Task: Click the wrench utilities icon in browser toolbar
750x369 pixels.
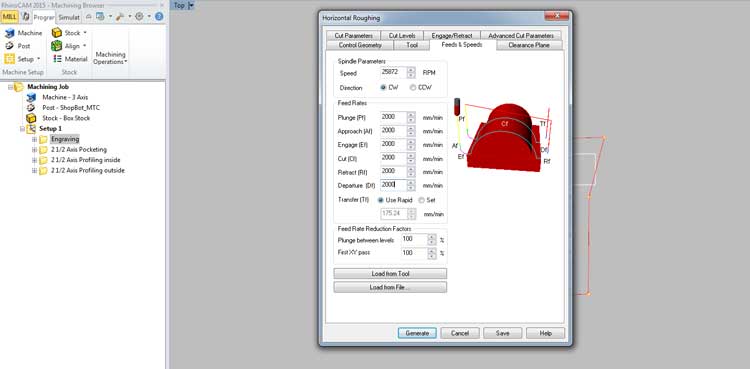Action: (120, 17)
